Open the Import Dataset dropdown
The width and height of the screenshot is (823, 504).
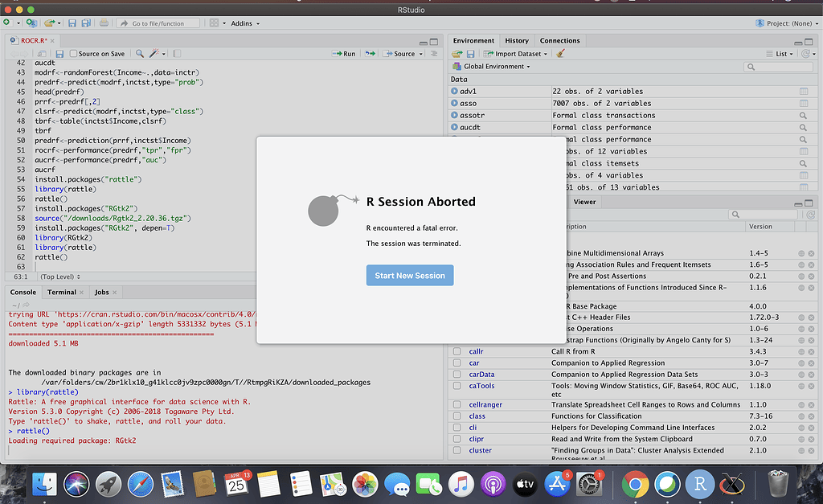tap(515, 54)
